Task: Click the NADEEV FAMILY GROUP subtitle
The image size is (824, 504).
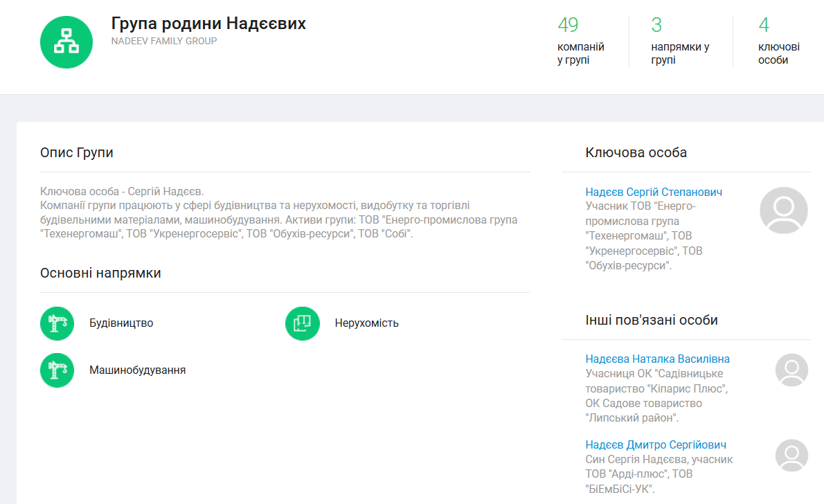Action: coord(164,41)
